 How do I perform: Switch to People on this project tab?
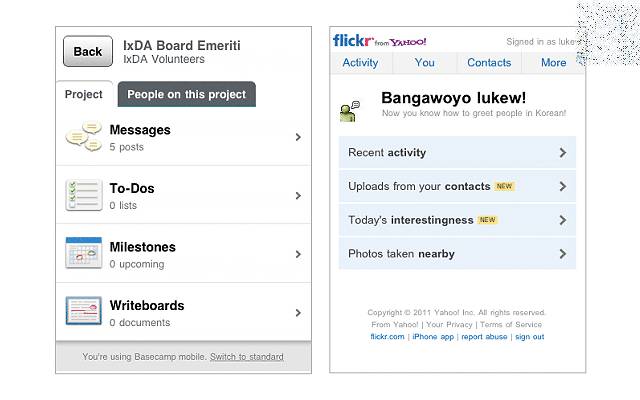point(187,94)
